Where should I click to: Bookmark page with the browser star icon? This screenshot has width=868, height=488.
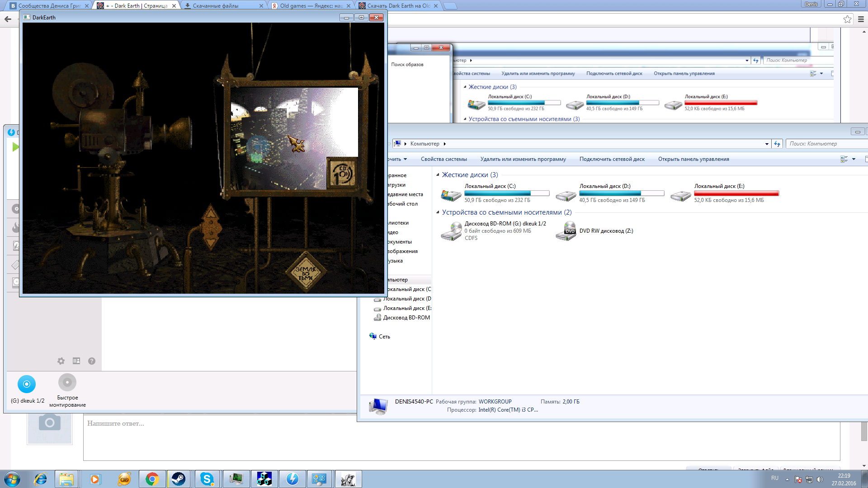(847, 19)
